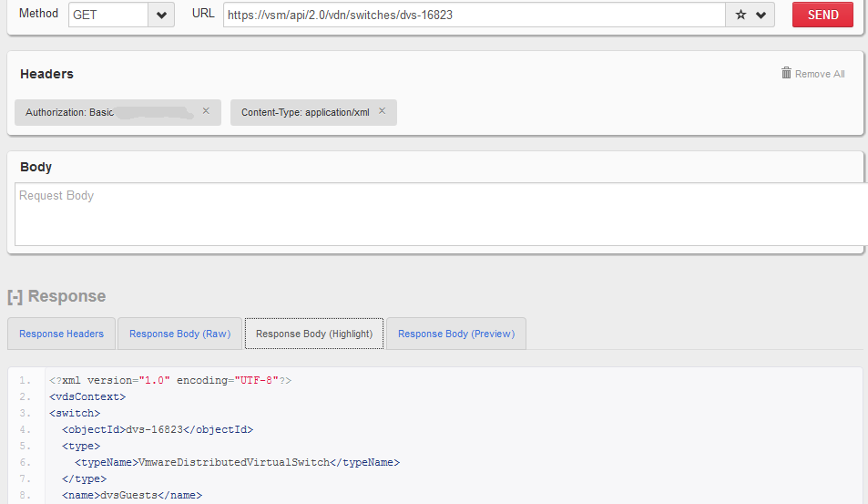The height and width of the screenshot is (504, 868).
Task: Open the Method dropdown arrow
Action: 161,15
